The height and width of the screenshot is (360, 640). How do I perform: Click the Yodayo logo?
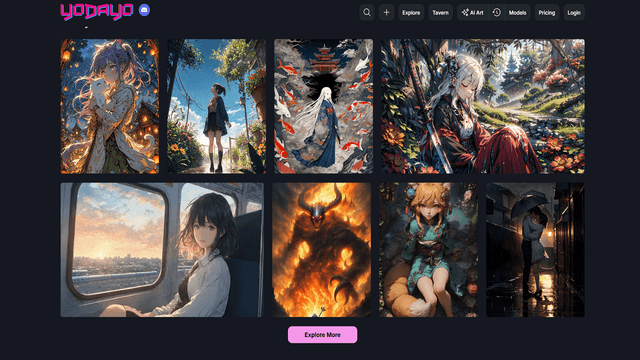tap(97, 11)
